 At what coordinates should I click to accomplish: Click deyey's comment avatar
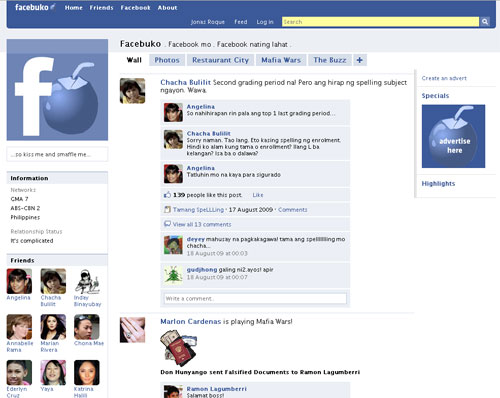coord(173,245)
